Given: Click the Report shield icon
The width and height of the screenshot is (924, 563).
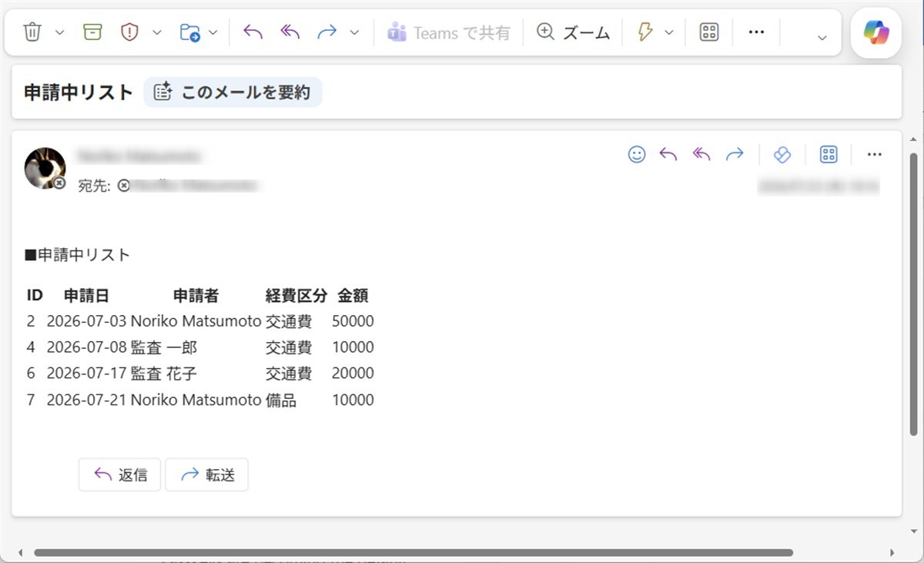Looking at the screenshot, I should pos(129,32).
